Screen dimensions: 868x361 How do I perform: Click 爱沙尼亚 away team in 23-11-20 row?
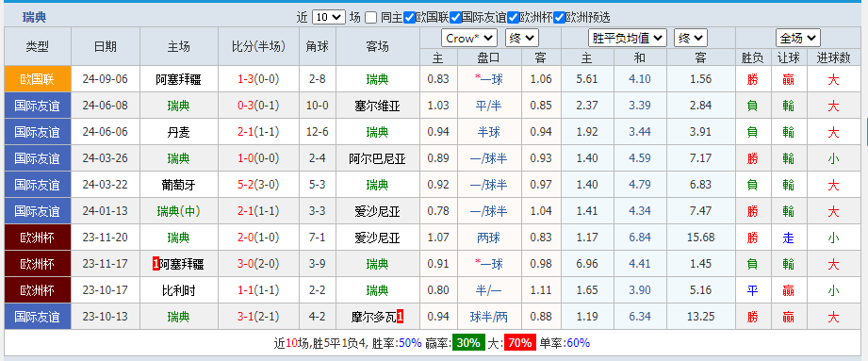click(x=377, y=238)
